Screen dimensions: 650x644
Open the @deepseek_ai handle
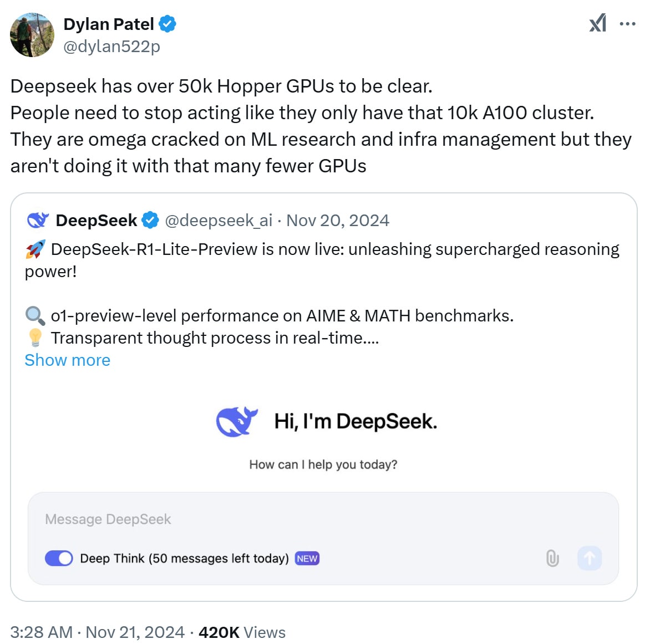tap(219, 221)
